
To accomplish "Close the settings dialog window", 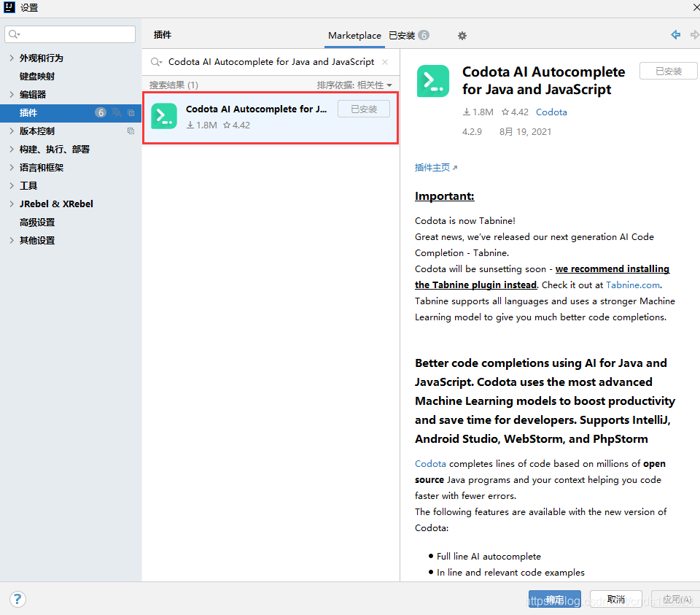I will [696, 7].
